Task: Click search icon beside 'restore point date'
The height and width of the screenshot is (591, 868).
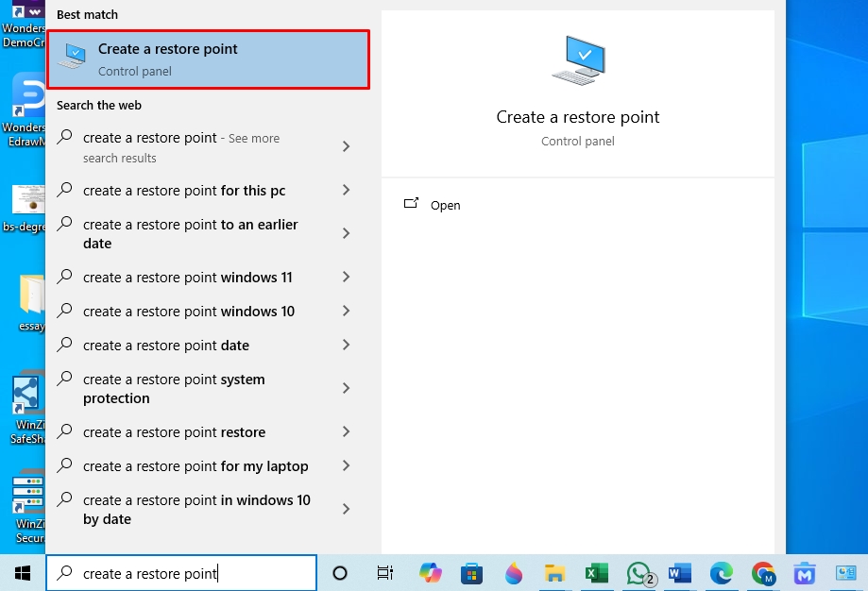Action: pyautogui.click(x=65, y=345)
